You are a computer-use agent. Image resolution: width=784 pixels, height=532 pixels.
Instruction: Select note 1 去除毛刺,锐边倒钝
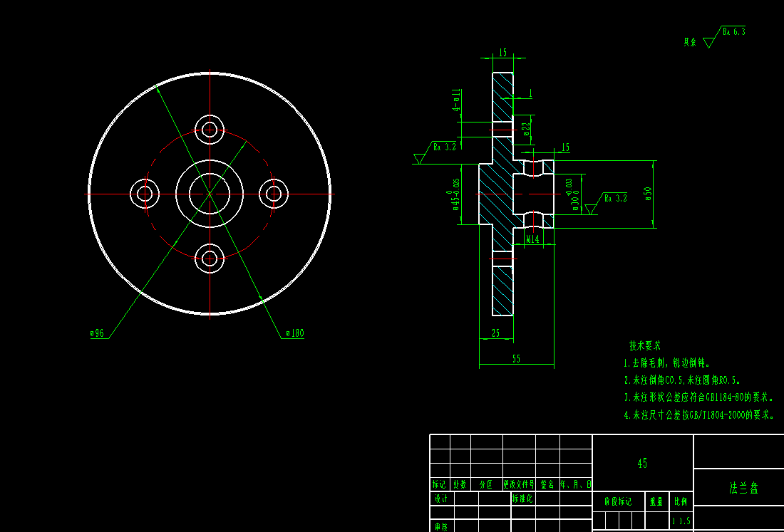pyautogui.click(x=667, y=363)
